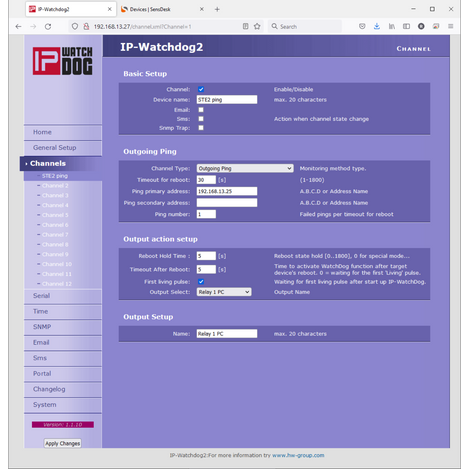Toggle the First living pulse checkbox

point(201,282)
